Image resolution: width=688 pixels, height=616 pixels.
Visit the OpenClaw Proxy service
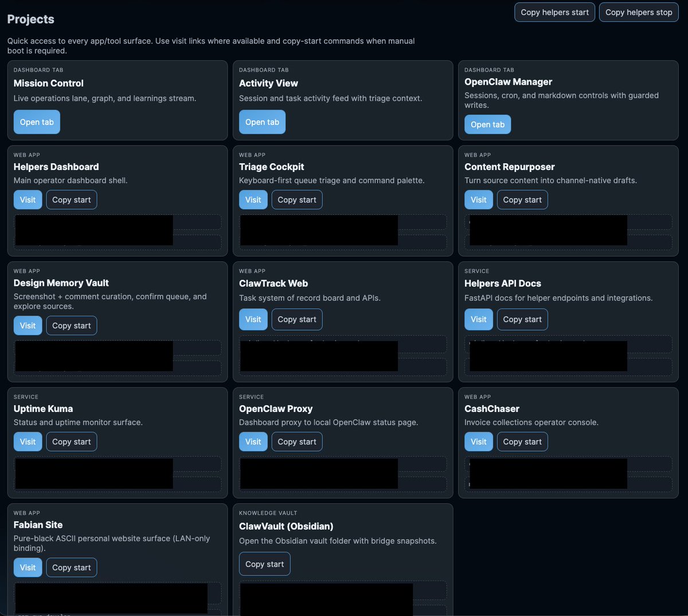click(253, 442)
